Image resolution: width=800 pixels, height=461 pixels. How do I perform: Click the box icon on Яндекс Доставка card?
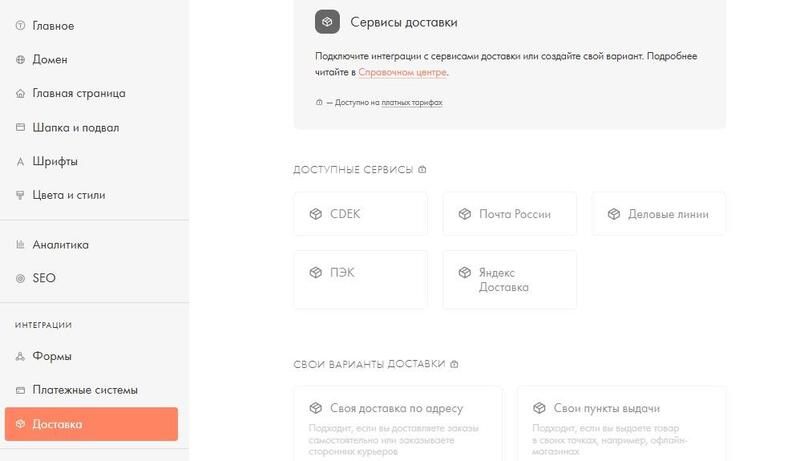tap(465, 273)
